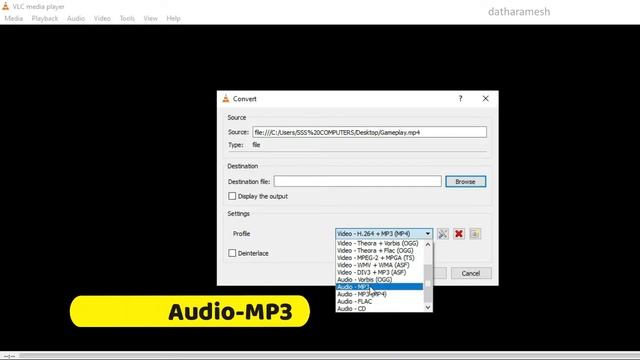Select Audio - CD profile
Image resolution: width=640 pixels, height=360 pixels.
380,309
